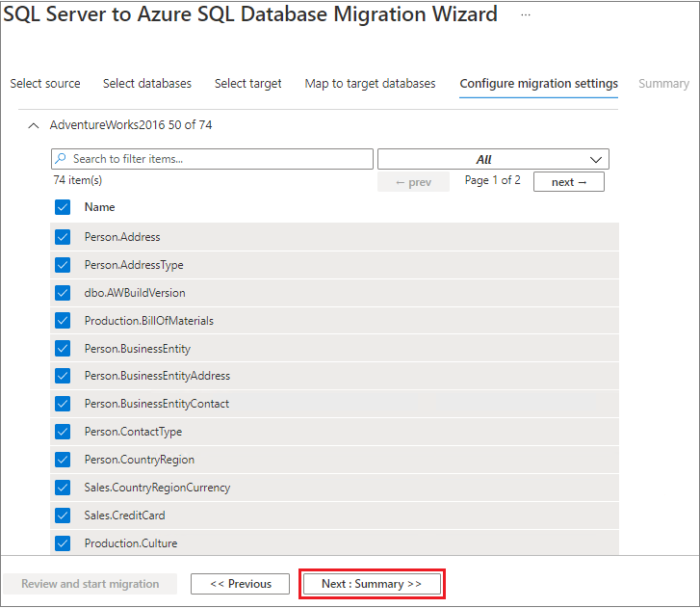This screenshot has width=700, height=608.
Task: Click the Page 1 of 2 indicator
Action: pos(492,180)
